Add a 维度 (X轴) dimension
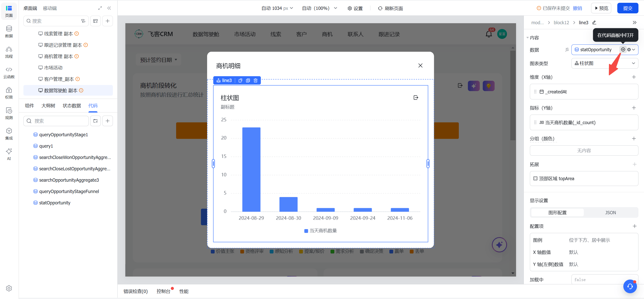Image resolution: width=644 pixels, height=299 pixels. tap(634, 77)
